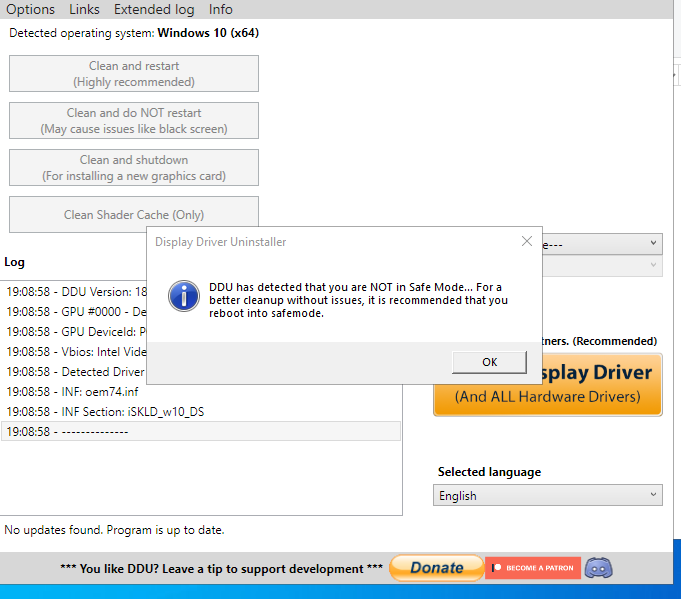Select log row 'DDU Version'
681x599 pixels.
click(x=75, y=292)
